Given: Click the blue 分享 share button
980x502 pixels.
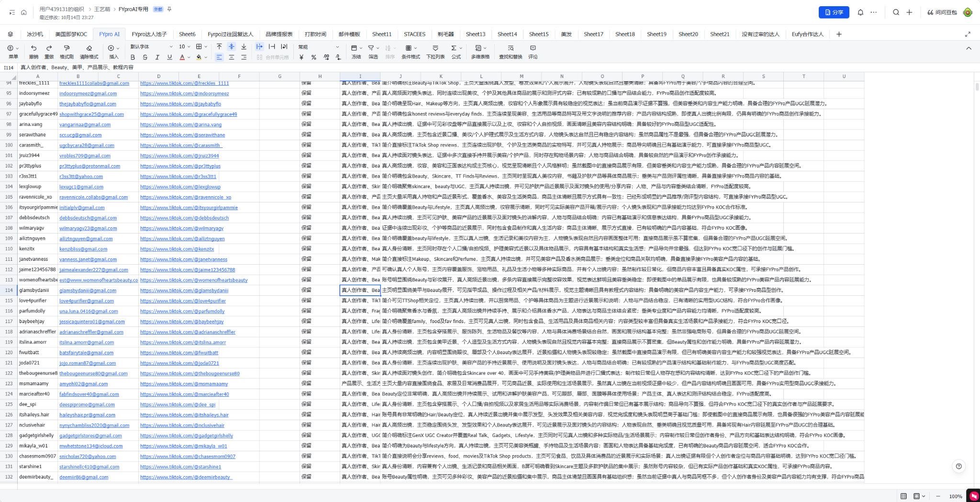Looking at the screenshot, I should (834, 12).
